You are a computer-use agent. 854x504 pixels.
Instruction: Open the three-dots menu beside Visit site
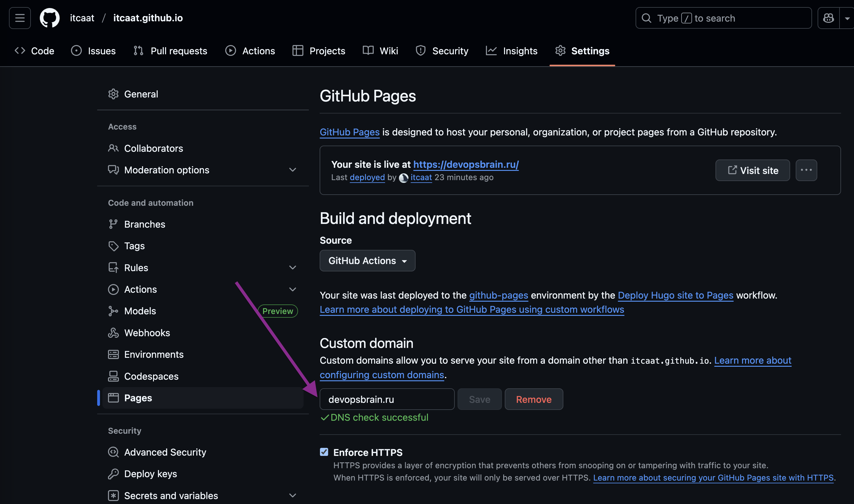806,170
